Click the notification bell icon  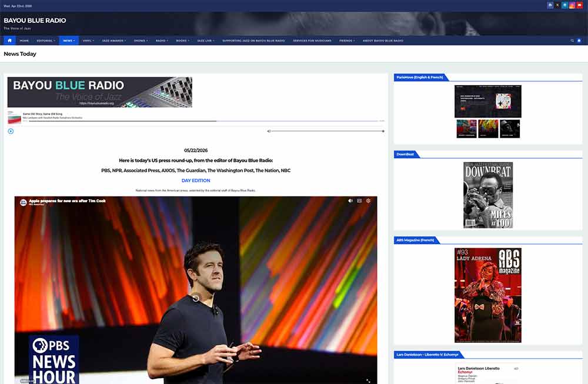tap(579, 41)
